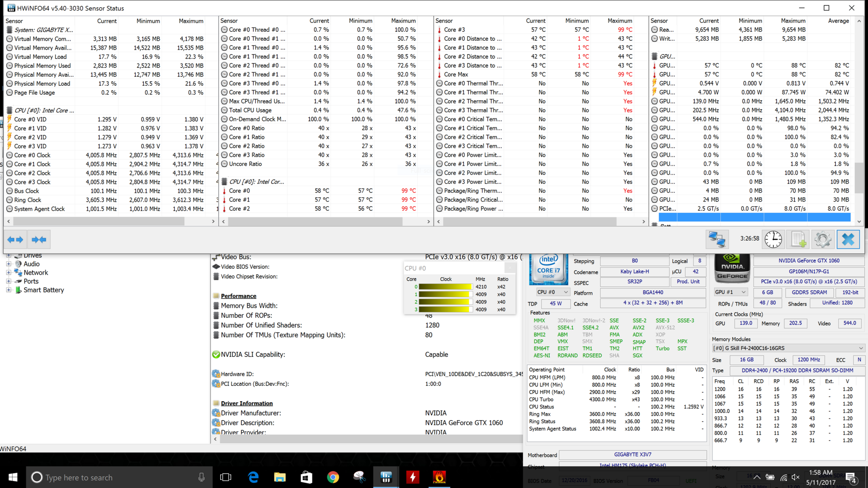
Task: Open Windows Store from taskbar
Action: tap(307, 477)
